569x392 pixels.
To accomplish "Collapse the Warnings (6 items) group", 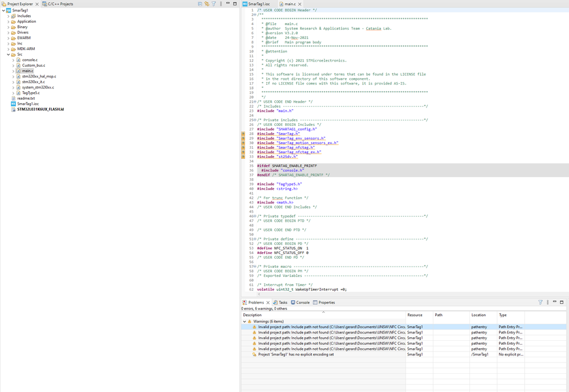I will [x=245, y=321].
